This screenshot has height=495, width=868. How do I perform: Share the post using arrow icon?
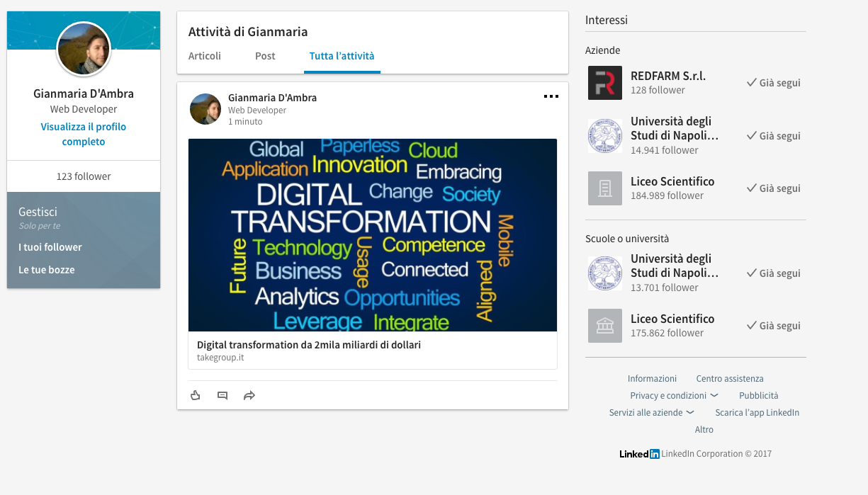(x=249, y=395)
